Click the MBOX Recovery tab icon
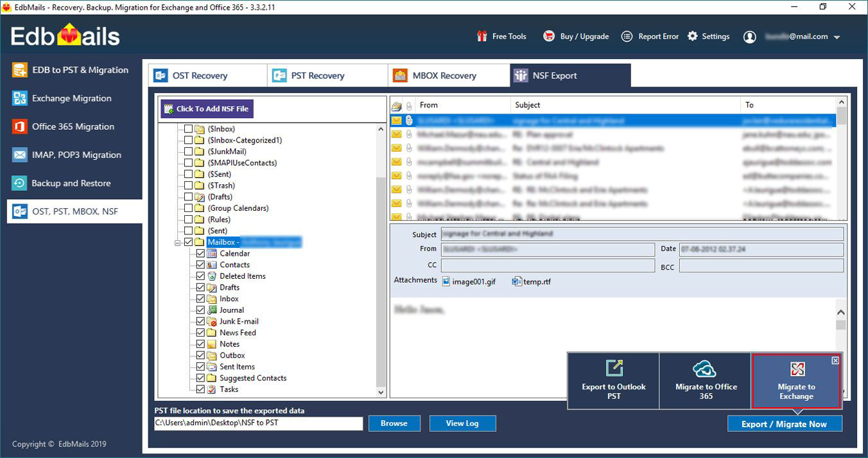 click(400, 76)
